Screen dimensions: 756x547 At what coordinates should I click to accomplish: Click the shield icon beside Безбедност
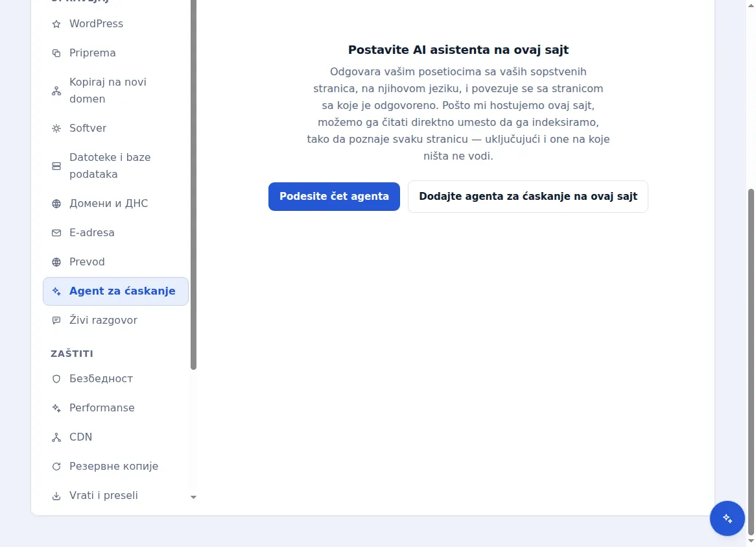coord(56,379)
